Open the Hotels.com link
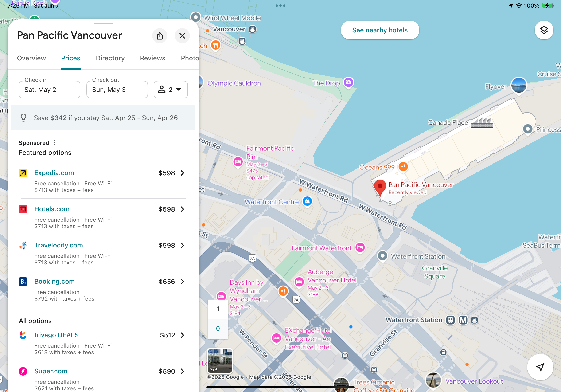The image size is (561, 392). pos(52,209)
